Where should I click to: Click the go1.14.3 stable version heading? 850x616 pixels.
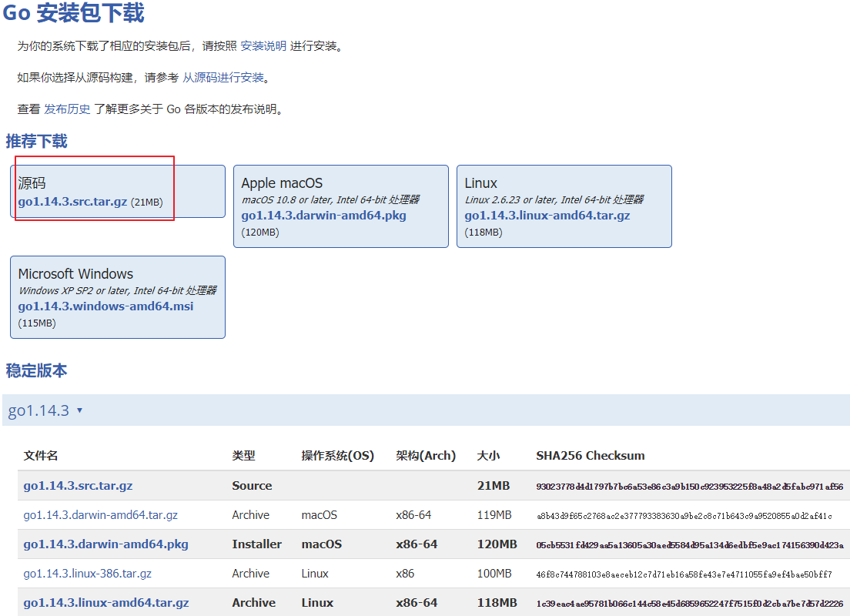tap(38, 410)
